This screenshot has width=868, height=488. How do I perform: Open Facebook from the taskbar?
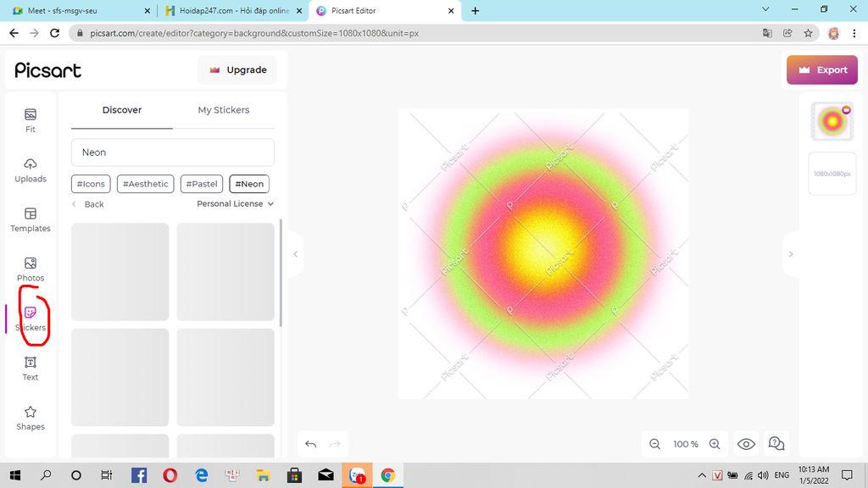(139, 475)
